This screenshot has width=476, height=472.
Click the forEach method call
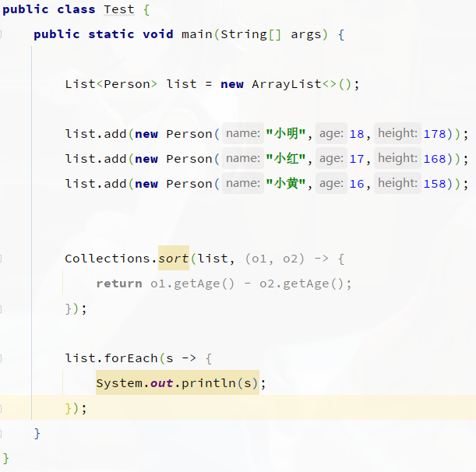coord(131,358)
